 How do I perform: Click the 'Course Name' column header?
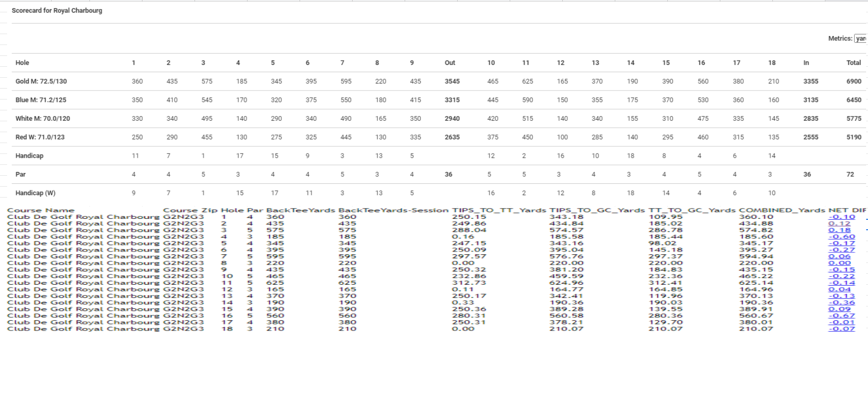pyautogui.click(x=41, y=210)
